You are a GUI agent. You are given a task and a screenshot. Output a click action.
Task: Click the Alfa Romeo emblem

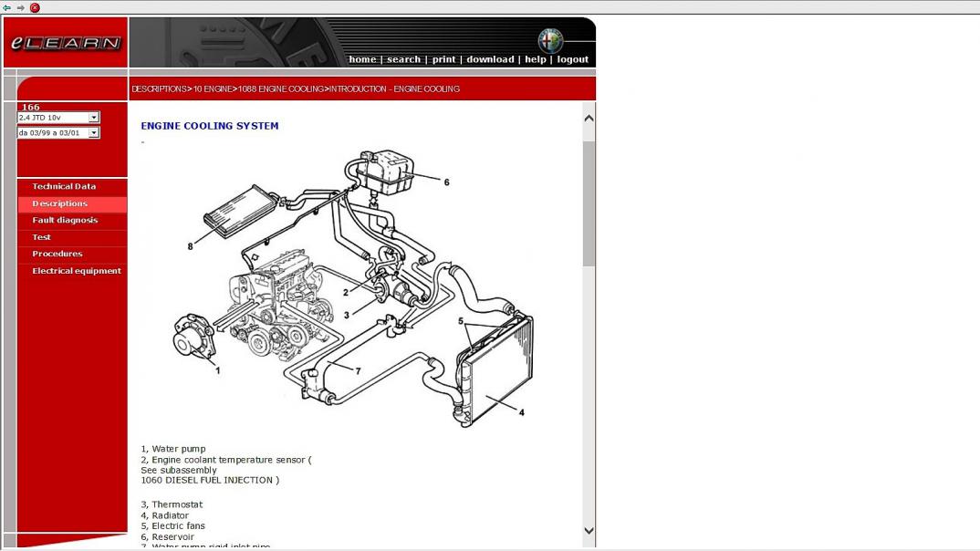[x=550, y=41]
